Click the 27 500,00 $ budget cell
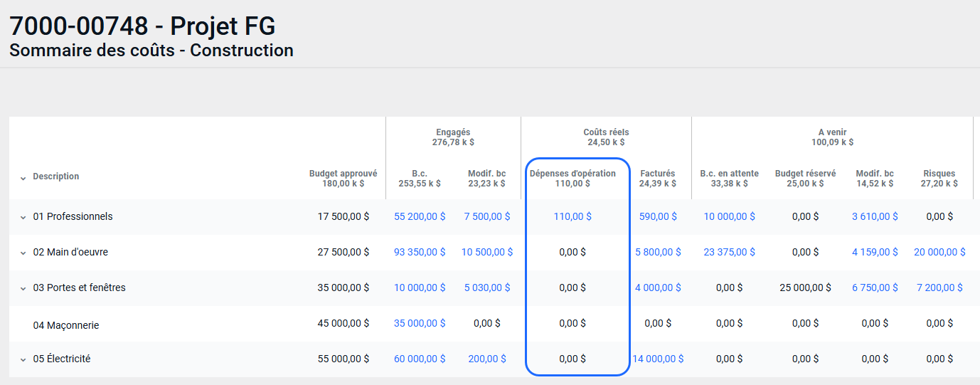This screenshot has height=385, width=980. [343, 252]
